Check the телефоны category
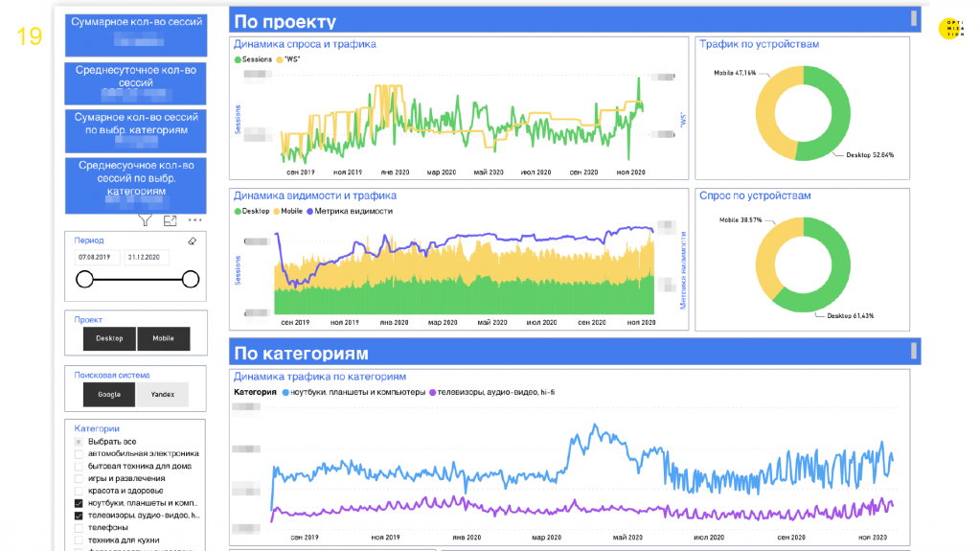This screenshot has width=980, height=551. [x=79, y=528]
